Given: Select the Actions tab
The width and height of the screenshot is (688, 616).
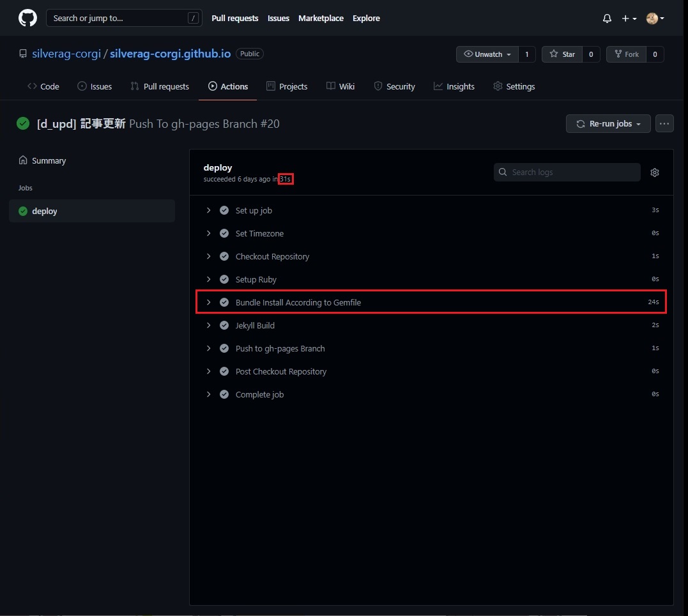Looking at the screenshot, I should pos(227,86).
